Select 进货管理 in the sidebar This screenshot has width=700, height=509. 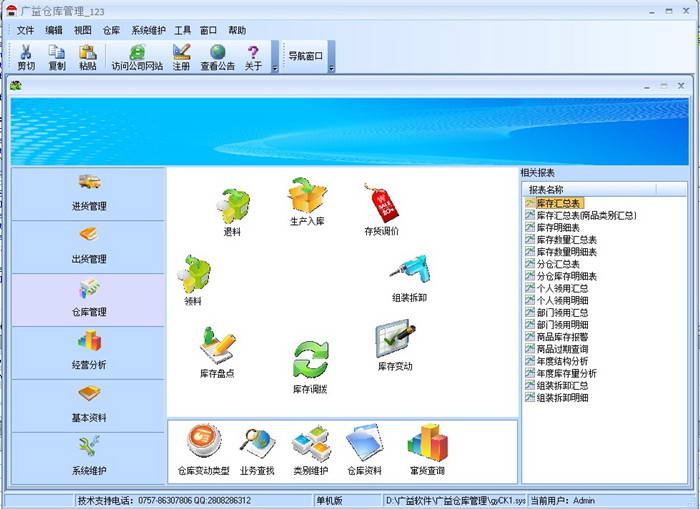[x=89, y=194]
